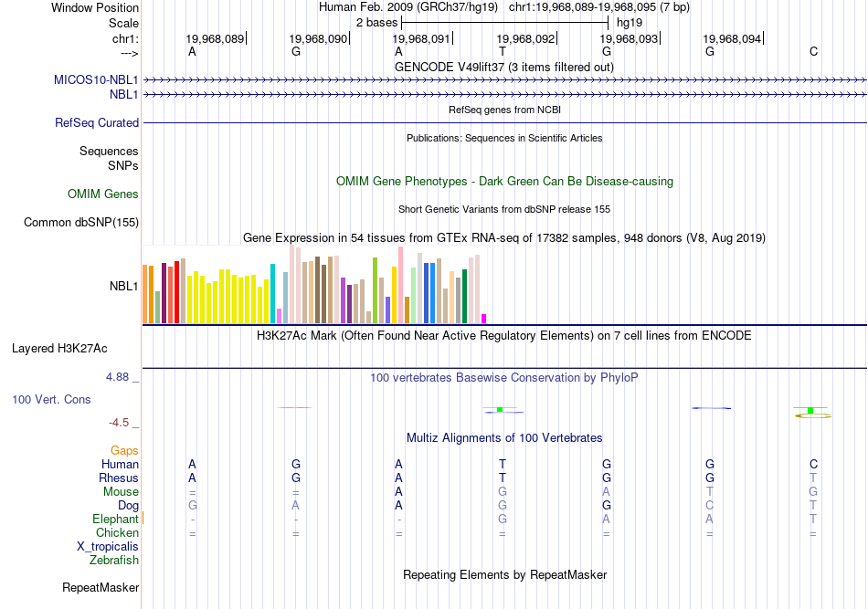Open the Publications: Sequences in Scientific Articles title
This screenshot has height=609, width=868.
click(x=504, y=138)
